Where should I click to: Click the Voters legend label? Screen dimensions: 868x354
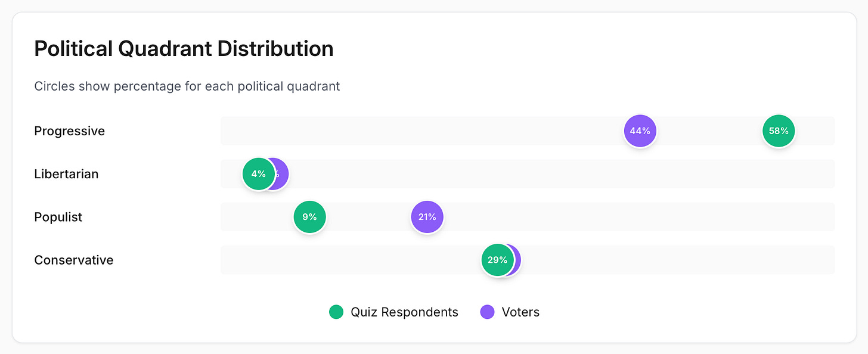tap(520, 312)
